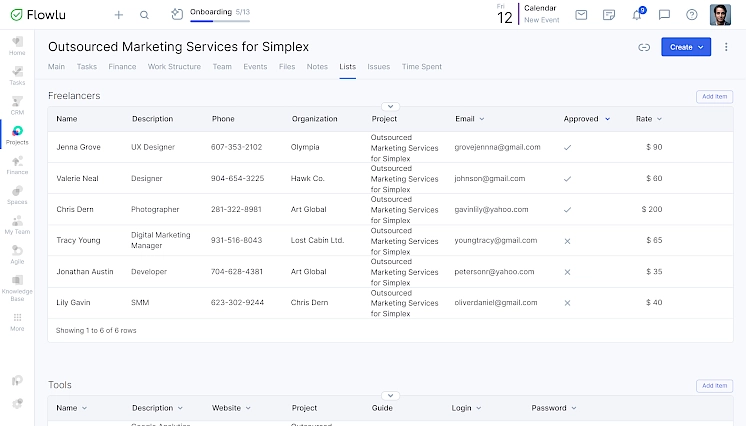The width and height of the screenshot is (746, 426).
Task: Open Knowledge Base in the sidebar
Action: (x=17, y=288)
